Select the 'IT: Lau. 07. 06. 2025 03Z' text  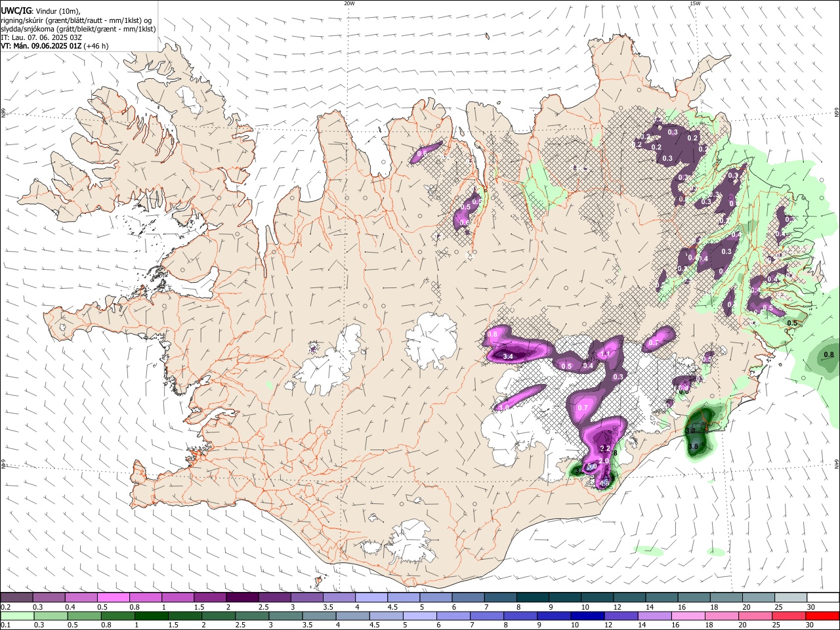tap(41, 37)
